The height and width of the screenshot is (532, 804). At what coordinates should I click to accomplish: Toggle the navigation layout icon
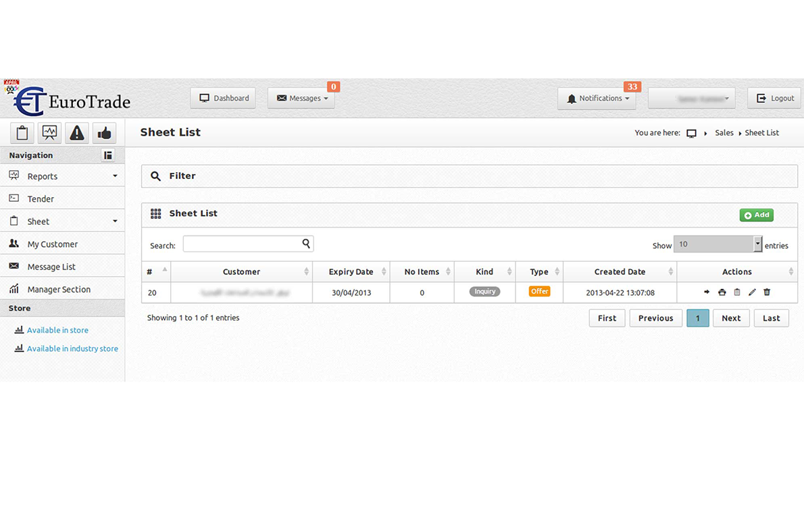coord(108,155)
